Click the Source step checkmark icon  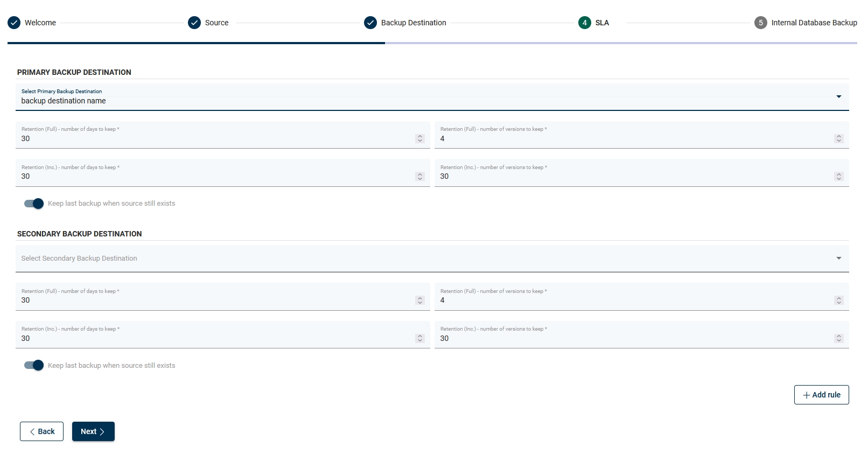[194, 23]
